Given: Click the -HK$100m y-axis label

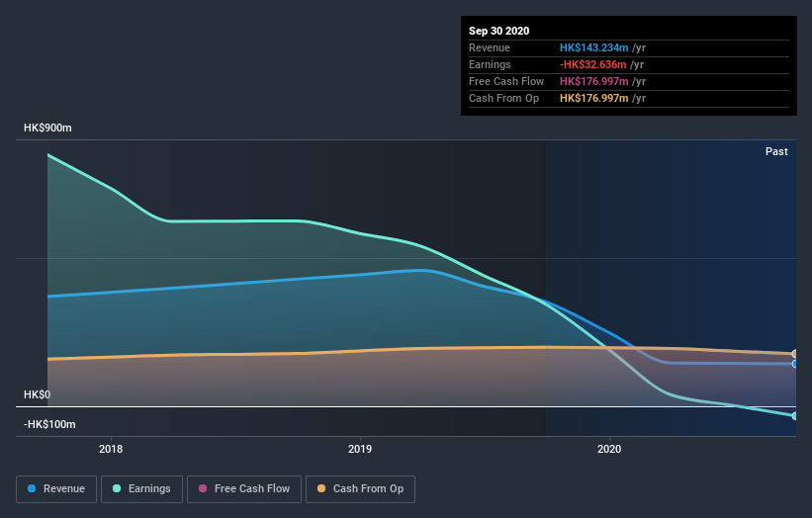Looking at the screenshot, I should (x=49, y=424).
